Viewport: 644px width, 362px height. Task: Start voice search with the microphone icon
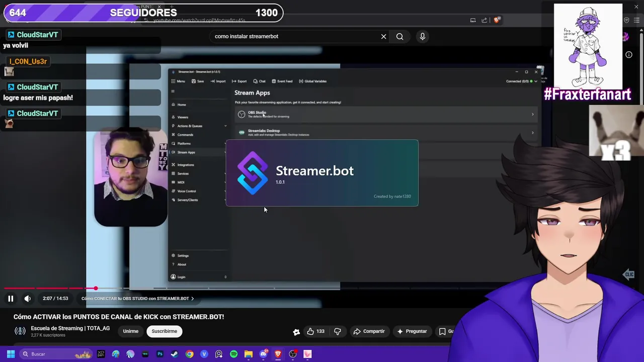coord(423,36)
